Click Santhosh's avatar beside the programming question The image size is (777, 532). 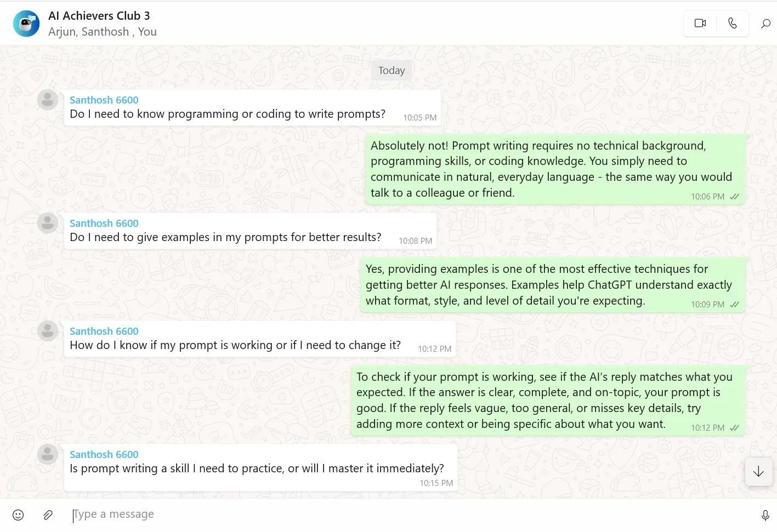48,100
